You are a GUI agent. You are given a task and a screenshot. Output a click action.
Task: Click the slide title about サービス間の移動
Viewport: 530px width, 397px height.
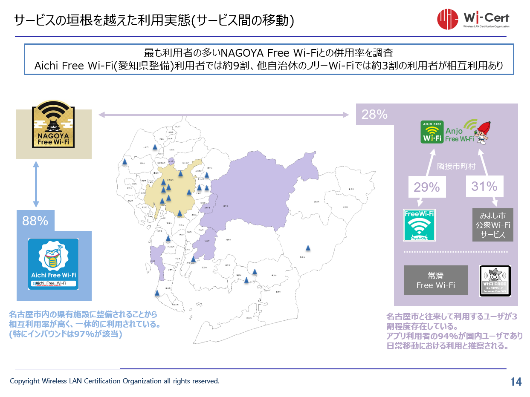(x=154, y=20)
